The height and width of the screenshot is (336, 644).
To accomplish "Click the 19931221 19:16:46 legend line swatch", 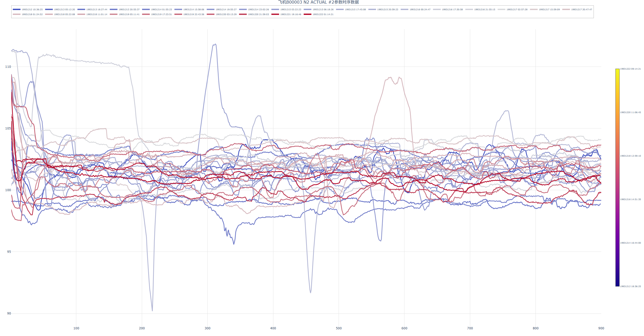I will click(275, 14).
